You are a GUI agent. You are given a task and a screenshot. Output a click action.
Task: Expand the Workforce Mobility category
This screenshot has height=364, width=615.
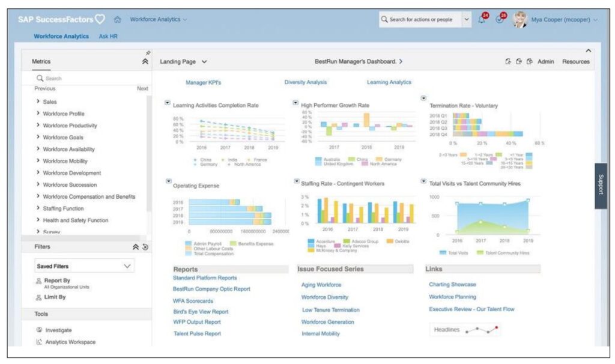[38, 160]
